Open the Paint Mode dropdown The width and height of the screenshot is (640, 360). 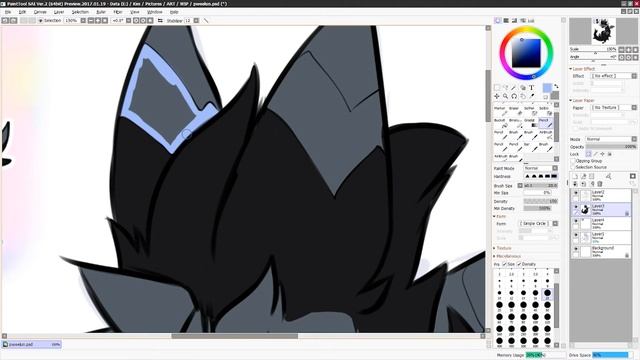point(540,168)
